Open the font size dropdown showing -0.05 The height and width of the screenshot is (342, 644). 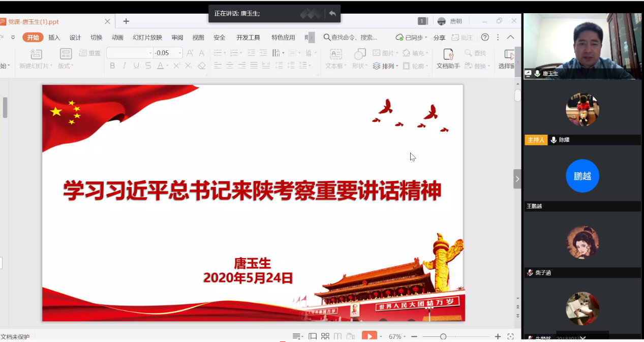180,53
